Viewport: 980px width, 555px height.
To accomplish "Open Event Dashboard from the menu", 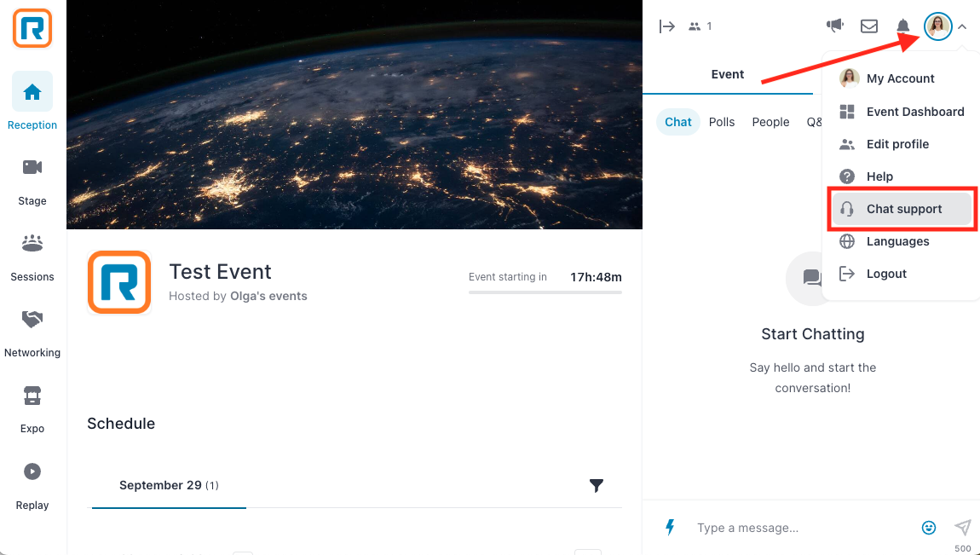I will click(x=902, y=112).
